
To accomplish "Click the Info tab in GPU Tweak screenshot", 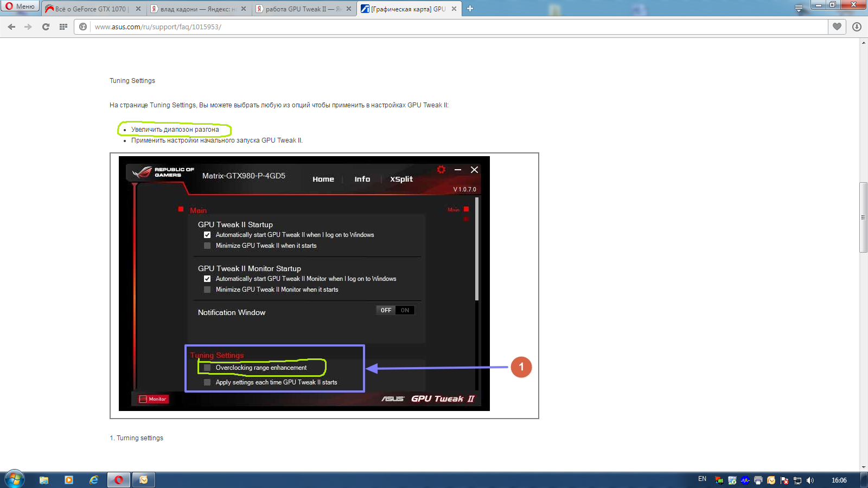I will (x=362, y=179).
